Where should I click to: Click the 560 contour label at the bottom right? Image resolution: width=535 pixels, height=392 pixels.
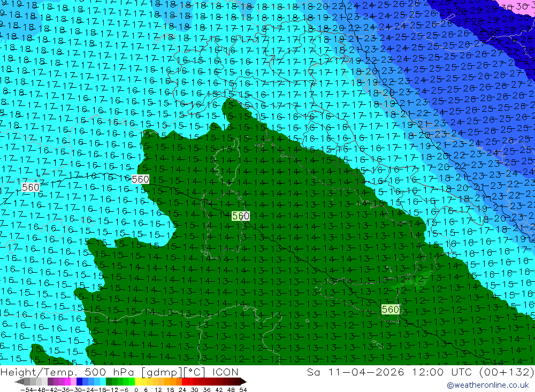pyautogui.click(x=391, y=310)
